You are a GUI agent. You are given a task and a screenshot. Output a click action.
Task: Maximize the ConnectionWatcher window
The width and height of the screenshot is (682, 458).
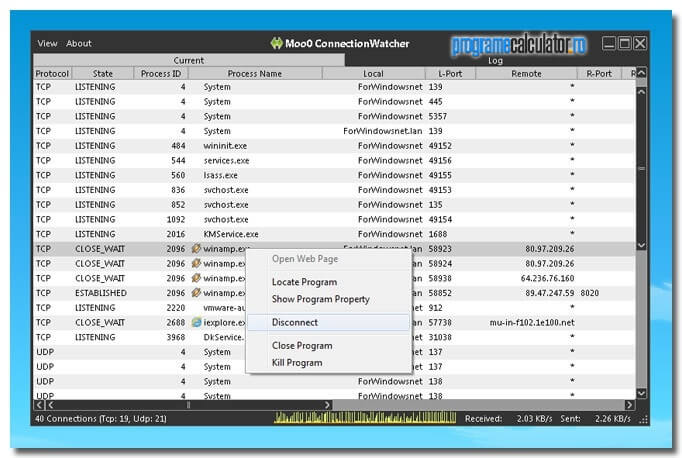pos(625,43)
